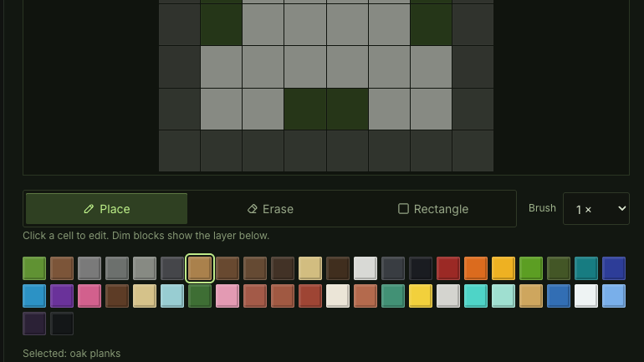This screenshot has height=362, width=644.
Task: Select the turquoise swatch
Action: point(476,295)
